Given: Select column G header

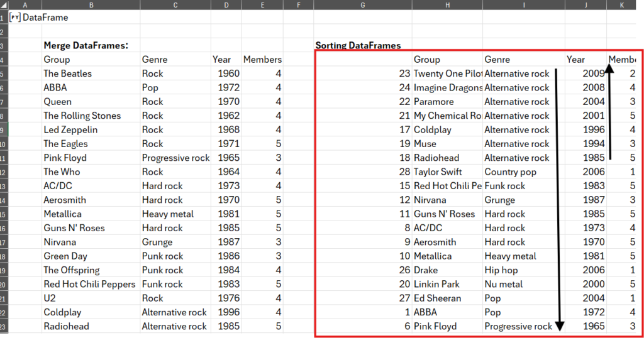Looking at the screenshot, I should [363, 5].
